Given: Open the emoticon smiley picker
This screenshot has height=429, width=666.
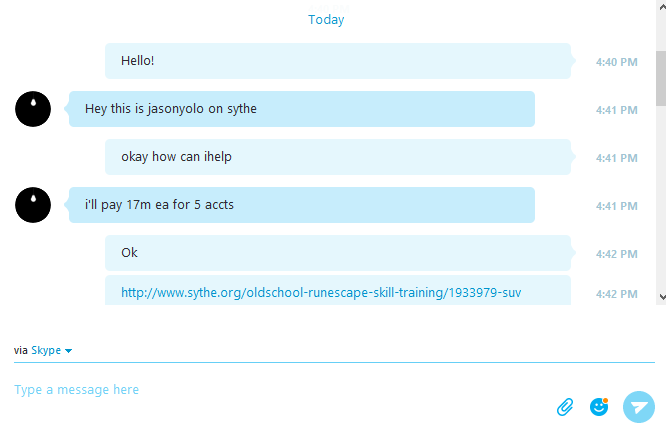Looking at the screenshot, I should (599, 406).
